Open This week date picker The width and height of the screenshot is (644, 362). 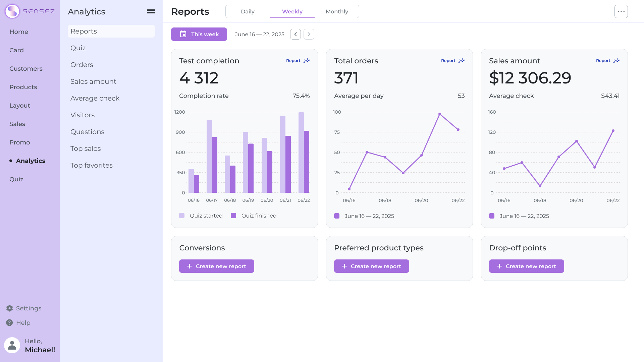click(x=199, y=34)
